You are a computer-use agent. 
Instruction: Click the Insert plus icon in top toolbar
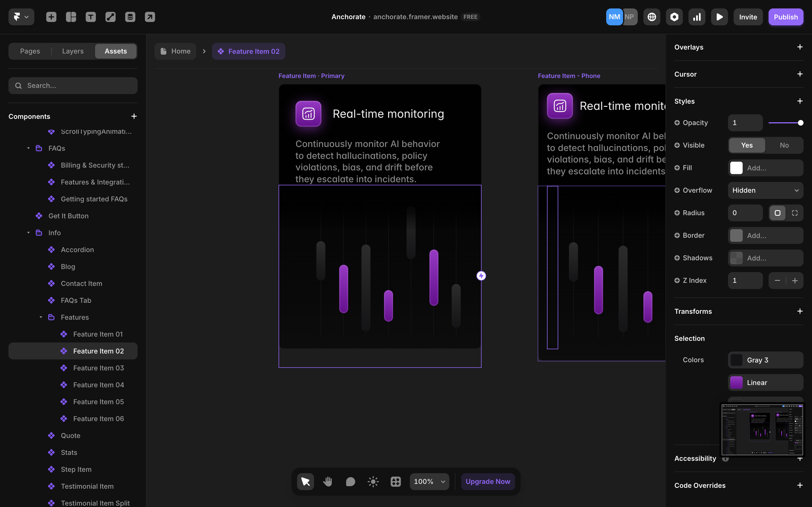point(51,17)
